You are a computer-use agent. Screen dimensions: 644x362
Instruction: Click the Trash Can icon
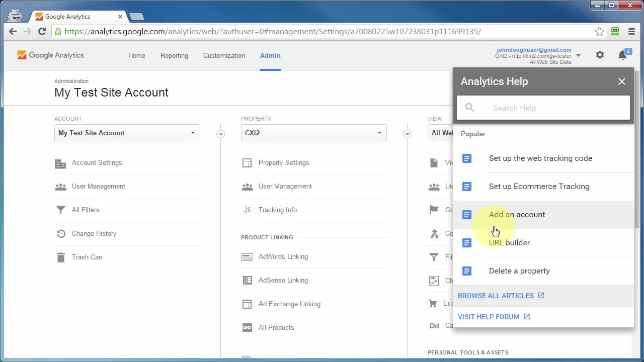61,257
